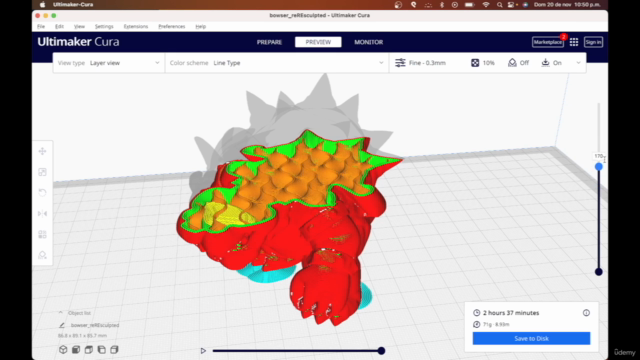This screenshot has height=360, width=640.
Task: Click the infill 10% icon
Action: (475, 63)
